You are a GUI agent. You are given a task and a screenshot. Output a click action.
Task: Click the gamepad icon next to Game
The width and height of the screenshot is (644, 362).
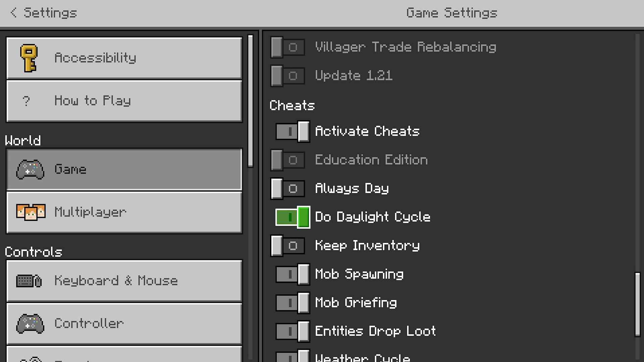pos(30,169)
